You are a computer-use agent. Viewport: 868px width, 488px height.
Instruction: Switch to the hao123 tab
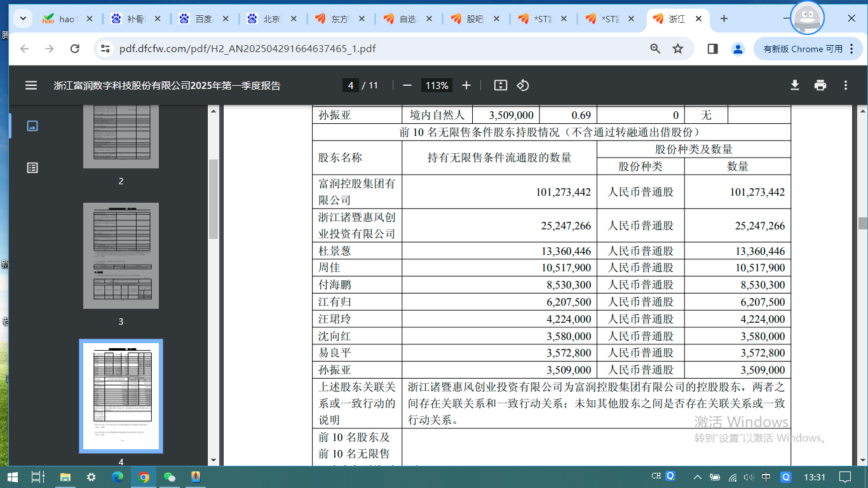[67, 18]
